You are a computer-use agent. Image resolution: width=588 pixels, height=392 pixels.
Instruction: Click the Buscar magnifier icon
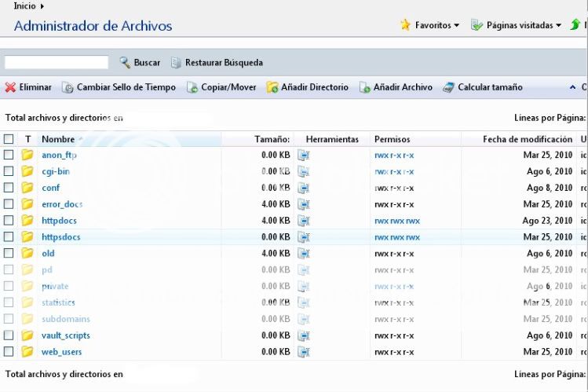125,62
